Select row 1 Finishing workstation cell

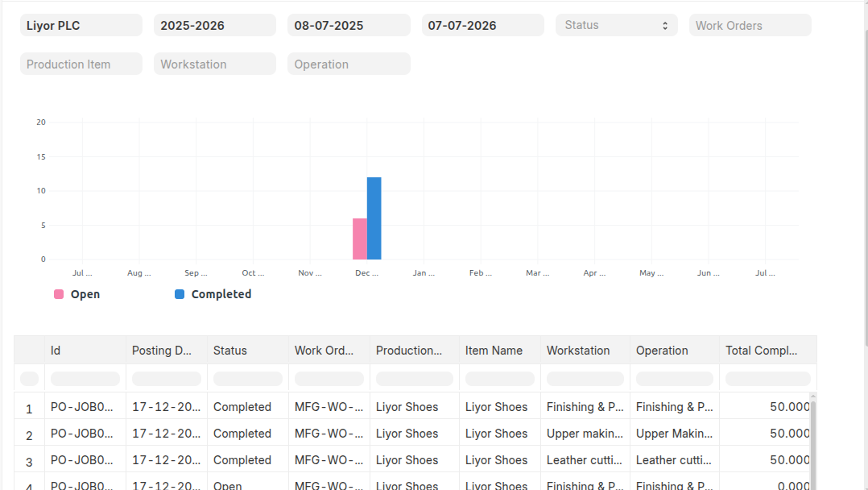[x=585, y=407]
